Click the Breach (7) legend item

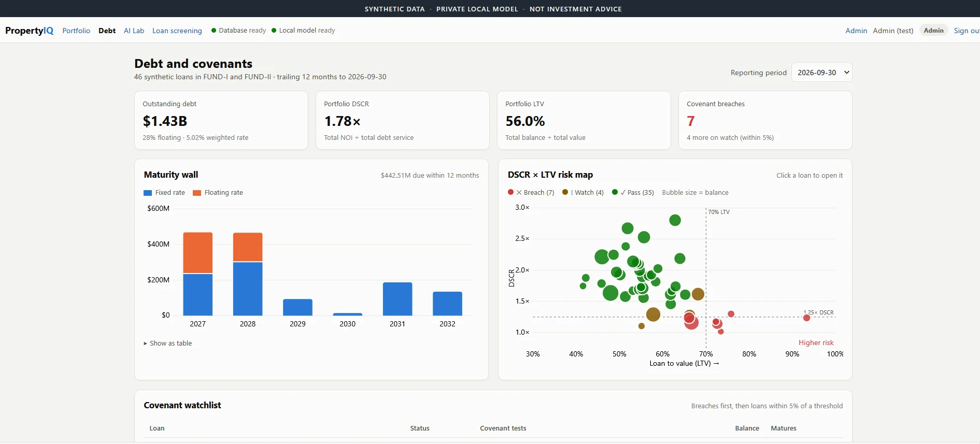(x=531, y=192)
